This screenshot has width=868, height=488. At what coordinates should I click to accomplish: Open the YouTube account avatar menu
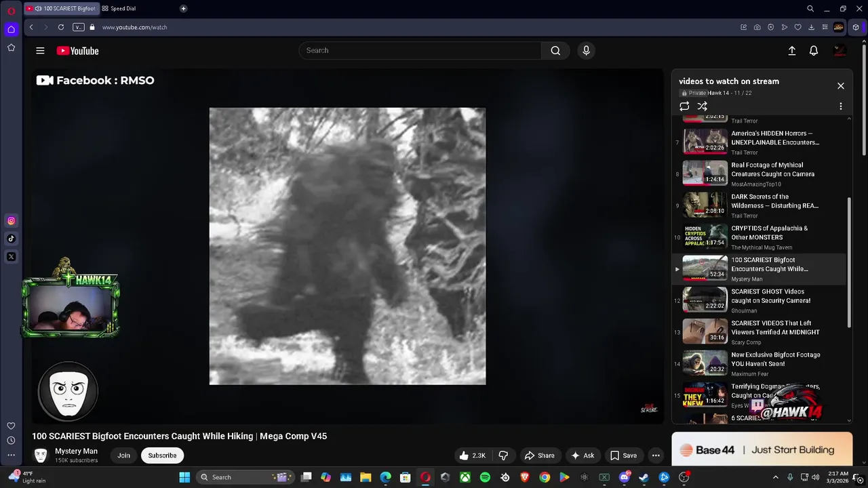point(840,51)
